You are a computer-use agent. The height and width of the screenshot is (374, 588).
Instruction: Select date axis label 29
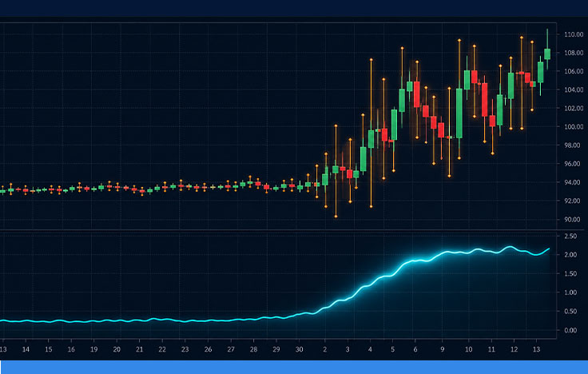(x=276, y=349)
